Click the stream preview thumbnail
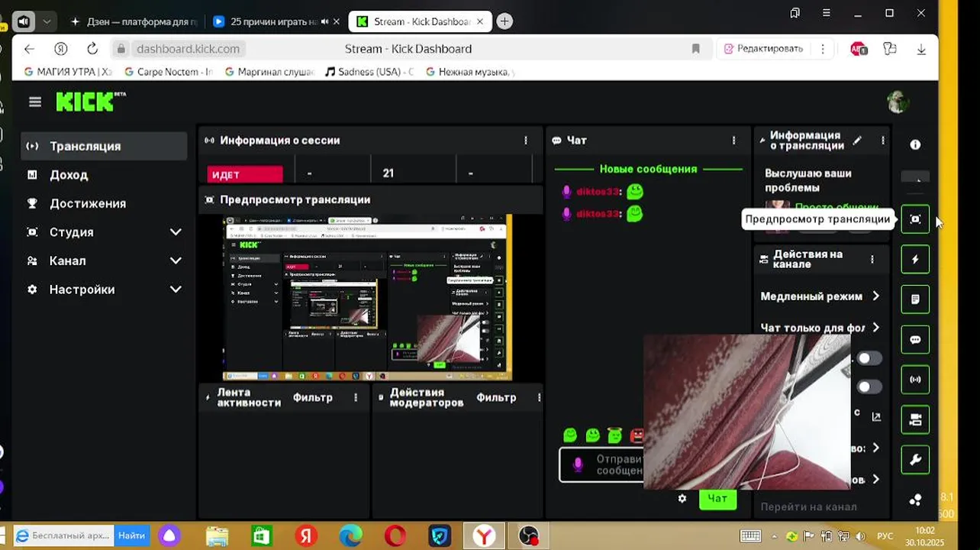 [368, 297]
